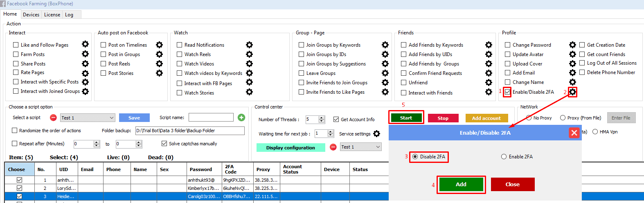Toggle Get Account Info checkbox
Screen dimensions: 644x203
[336, 120]
